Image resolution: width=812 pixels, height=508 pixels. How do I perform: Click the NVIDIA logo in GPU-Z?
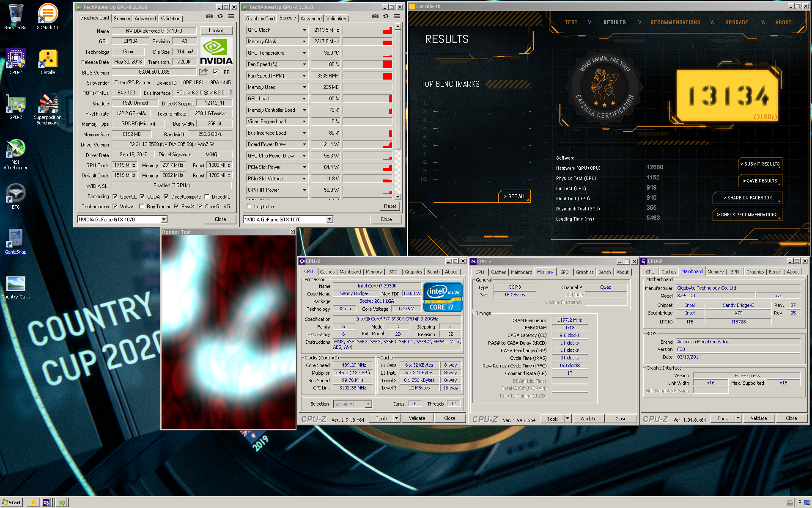(x=216, y=51)
